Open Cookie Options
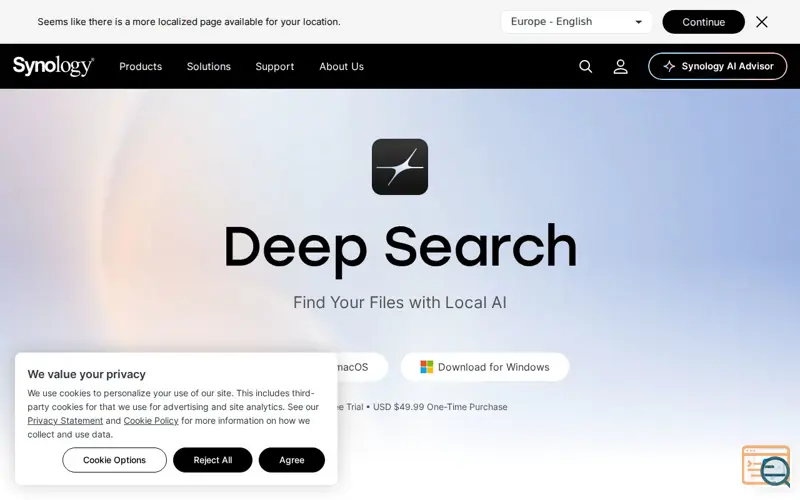The image size is (800, 500). [x=114, y=460]
